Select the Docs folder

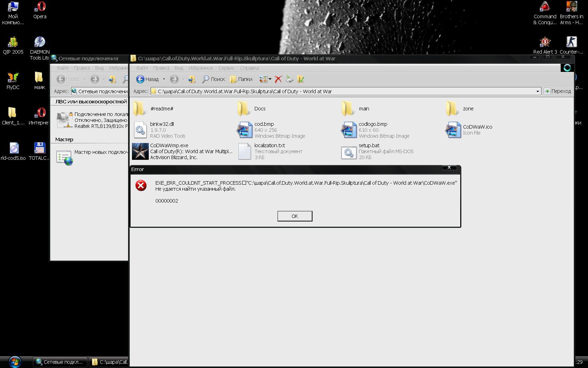[251, 109]
